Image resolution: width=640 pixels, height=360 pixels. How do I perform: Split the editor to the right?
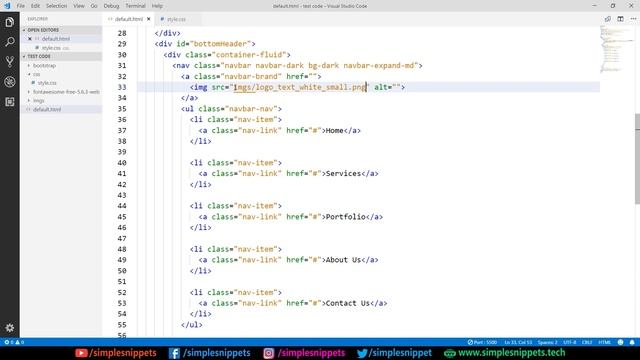point(620,19)
